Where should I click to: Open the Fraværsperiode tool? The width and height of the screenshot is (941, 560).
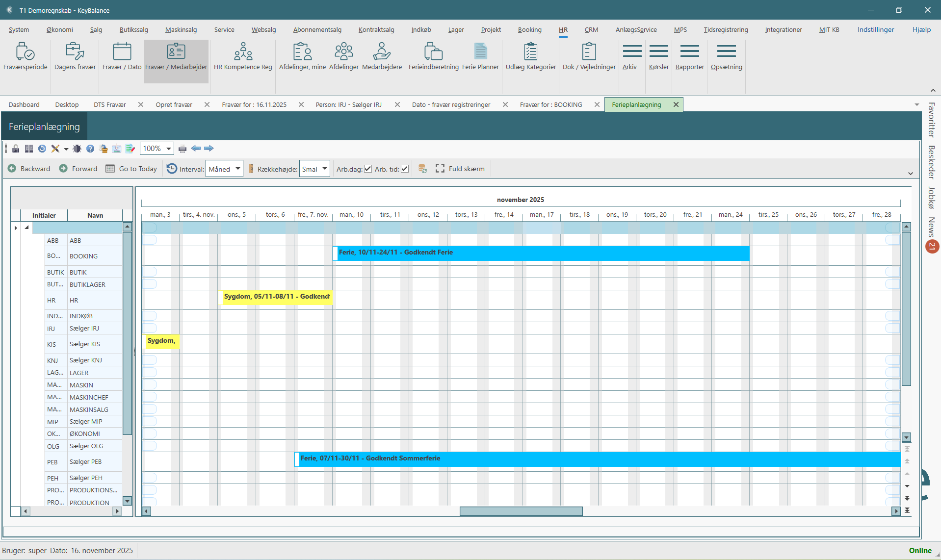pyautogui.click(x=25, y=57)
